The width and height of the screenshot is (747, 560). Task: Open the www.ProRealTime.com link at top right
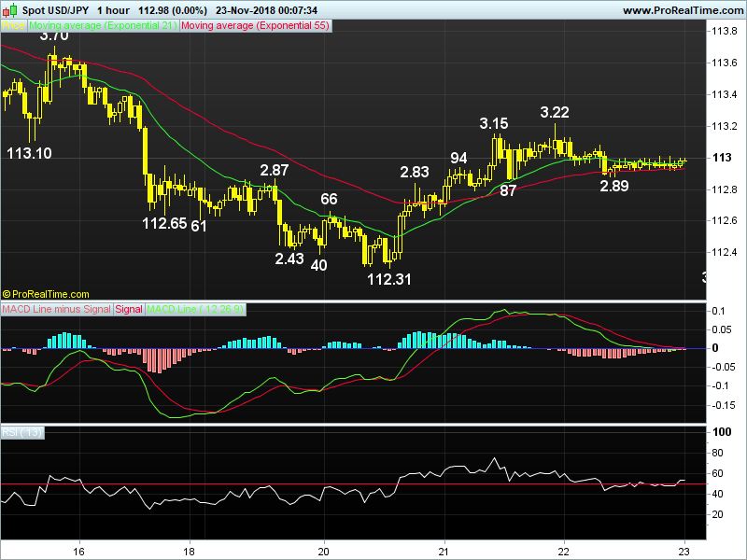(x=681, y=10)
